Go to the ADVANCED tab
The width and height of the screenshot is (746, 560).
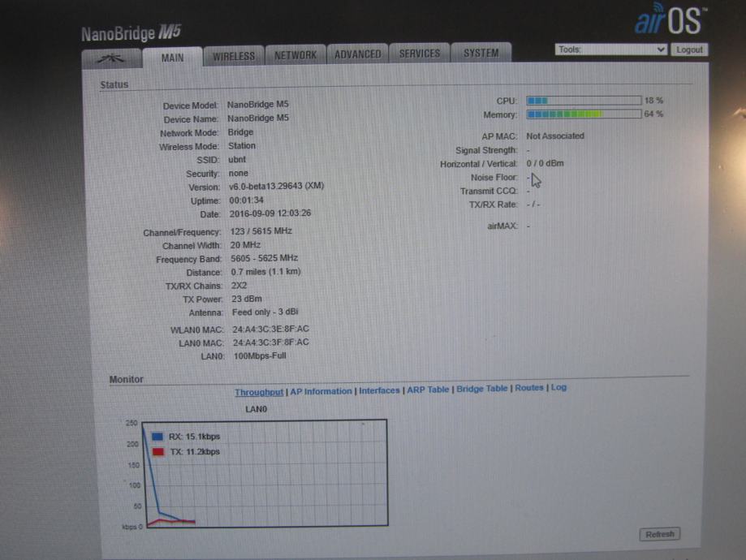[358, 54]
